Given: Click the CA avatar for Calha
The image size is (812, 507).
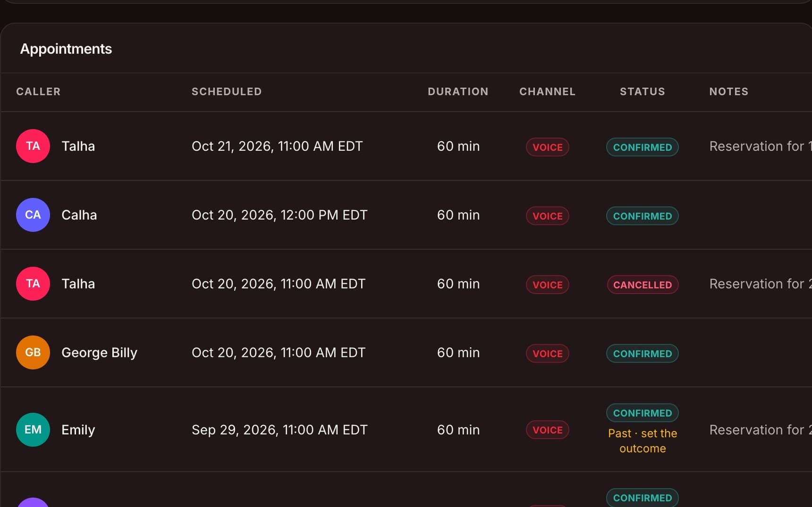Looking at the screenshot, I should (x=33, y=215).
